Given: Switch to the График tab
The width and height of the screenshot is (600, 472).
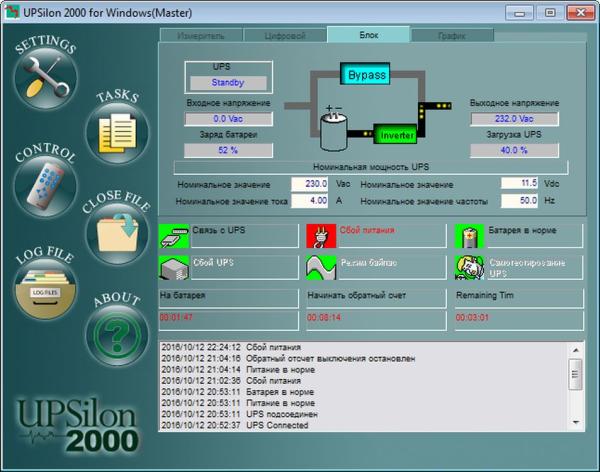Looking at the screenshot, I should (452, 36).
